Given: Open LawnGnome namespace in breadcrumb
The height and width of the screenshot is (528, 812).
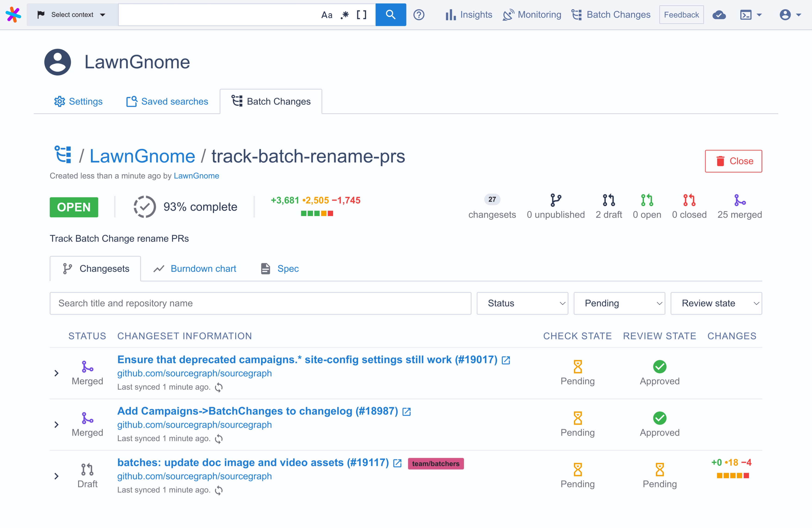Looking at the screenshot, I should coord(142,156).
